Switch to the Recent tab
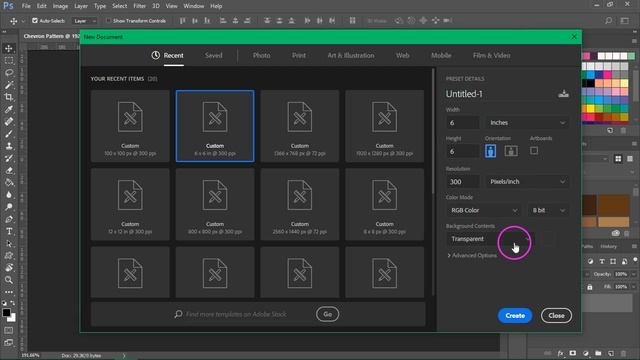 [x=168, y=56]
